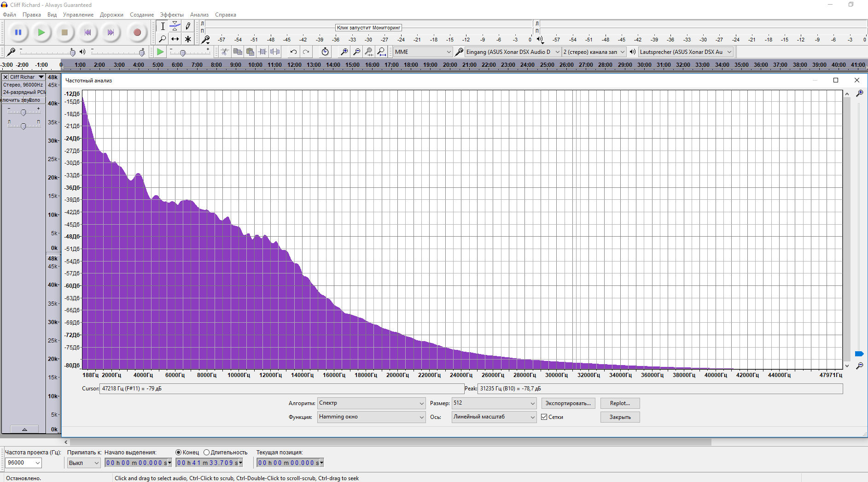Click the playback volume slider
The image size is (868, 482).
click(117, 52)
